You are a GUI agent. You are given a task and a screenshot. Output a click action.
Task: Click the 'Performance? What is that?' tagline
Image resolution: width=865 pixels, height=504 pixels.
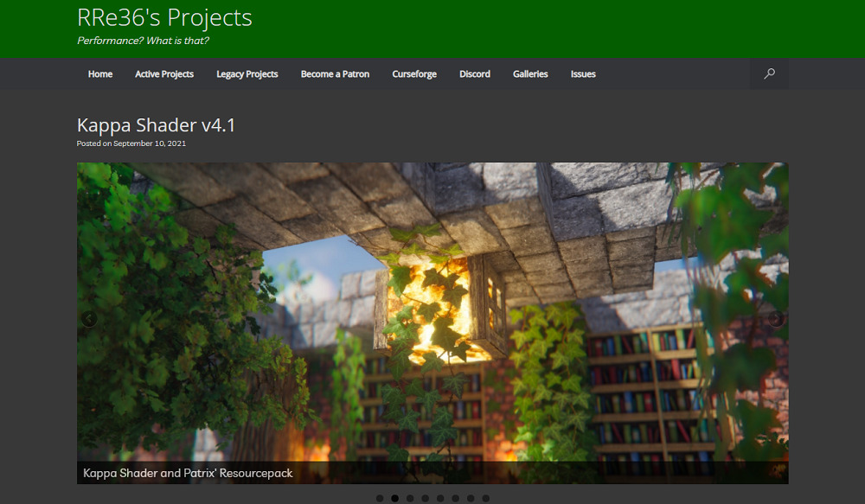[x=143, y=41]
